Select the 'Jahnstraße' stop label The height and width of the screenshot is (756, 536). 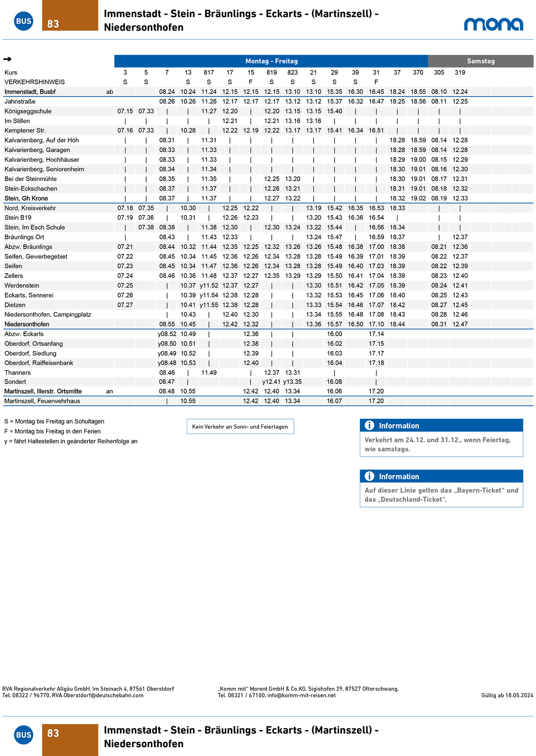click(x=20, y=101)
